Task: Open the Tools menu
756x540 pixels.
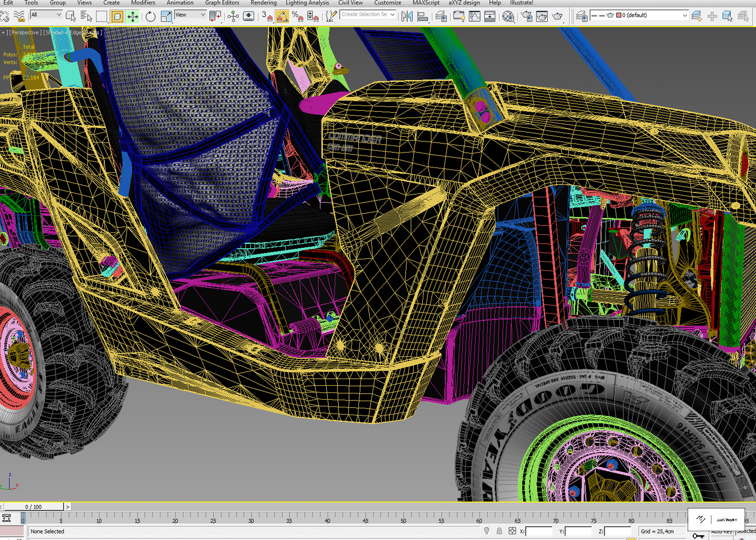Action: pyautogui.click(x=31, y=3)
